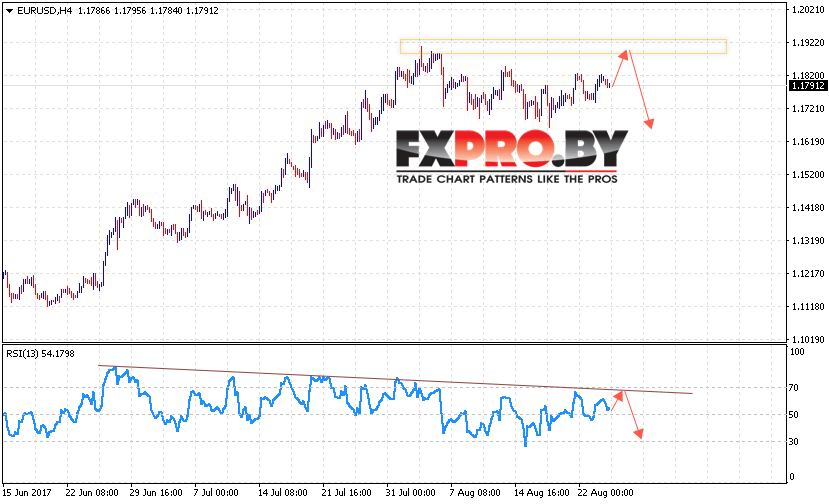This screenshot has height=504, width=829.
Task: Select the 1.16190 price axis label
Action: 808,142
